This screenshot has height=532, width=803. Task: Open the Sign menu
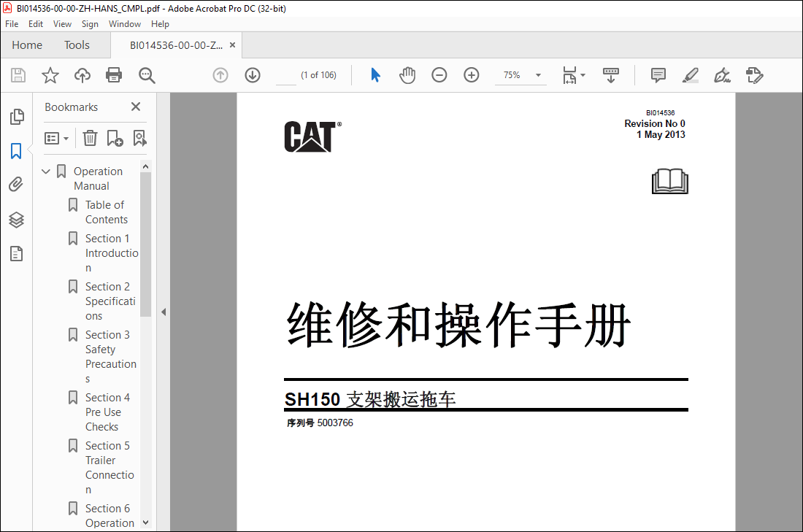90,24
